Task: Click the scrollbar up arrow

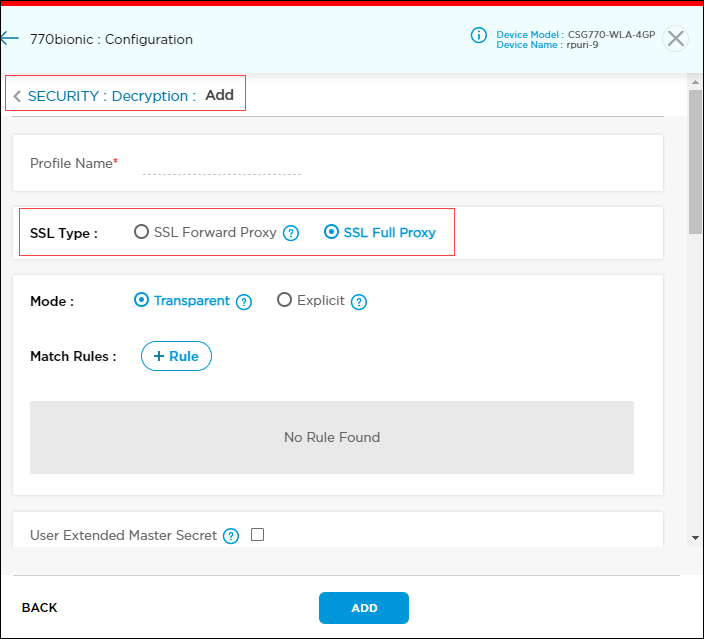Action: point(696,83)
